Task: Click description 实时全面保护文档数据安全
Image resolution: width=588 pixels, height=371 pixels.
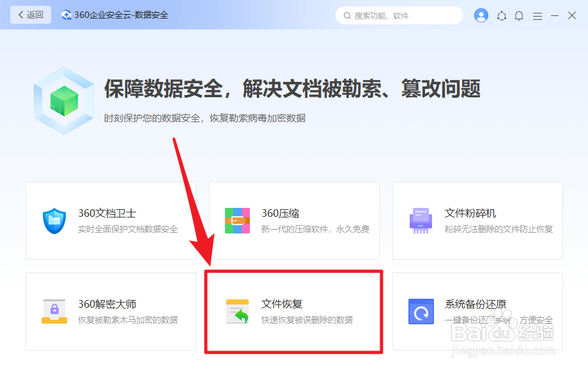Action: coord(127,229)
